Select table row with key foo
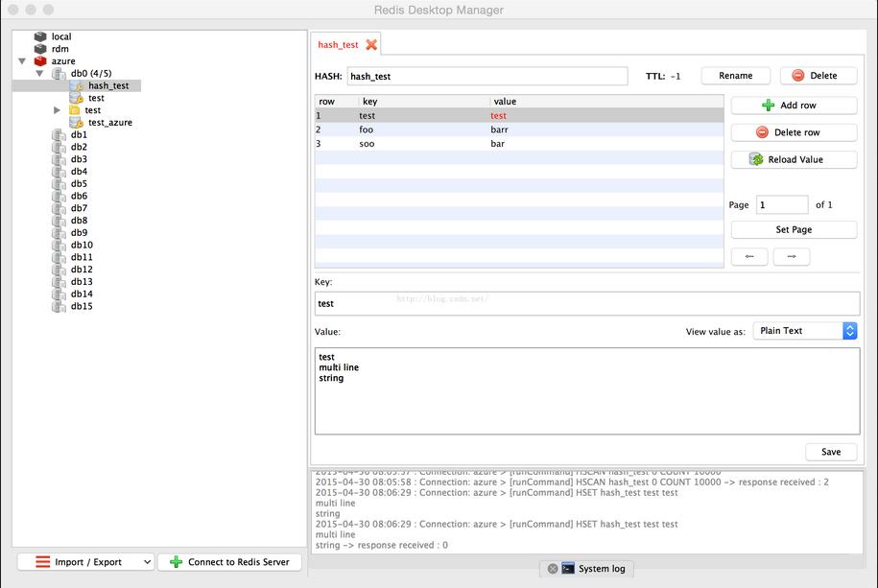Viewport: 878px width, 588px height. coord(519,129)
